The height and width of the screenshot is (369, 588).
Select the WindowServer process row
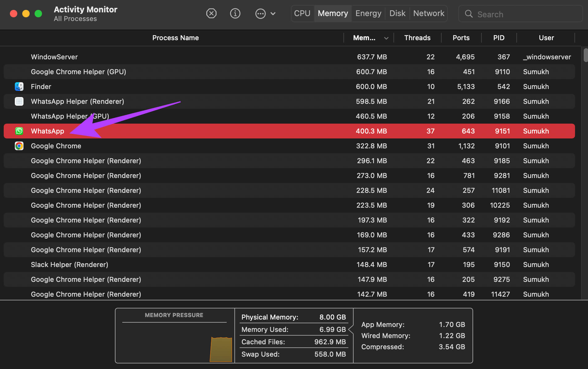tap(54, 57)
